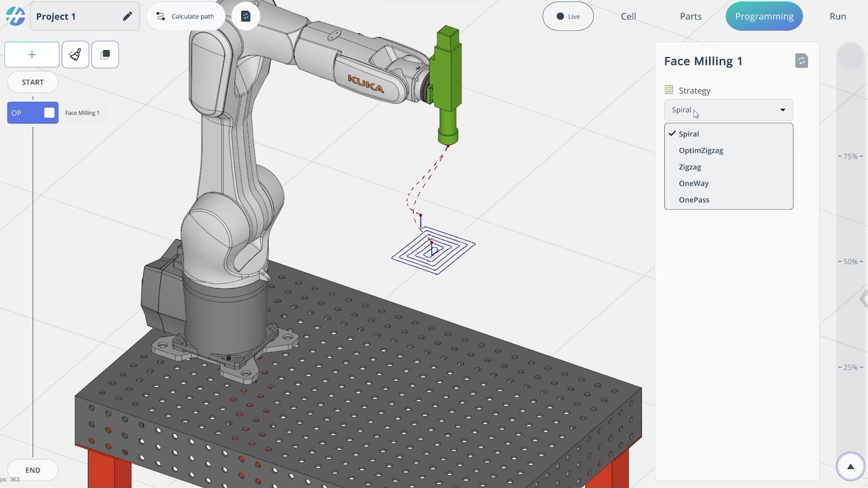Select the OnePass strategy option
The image size is (868, 488).
pyautogui.click(x=694, y=200)
